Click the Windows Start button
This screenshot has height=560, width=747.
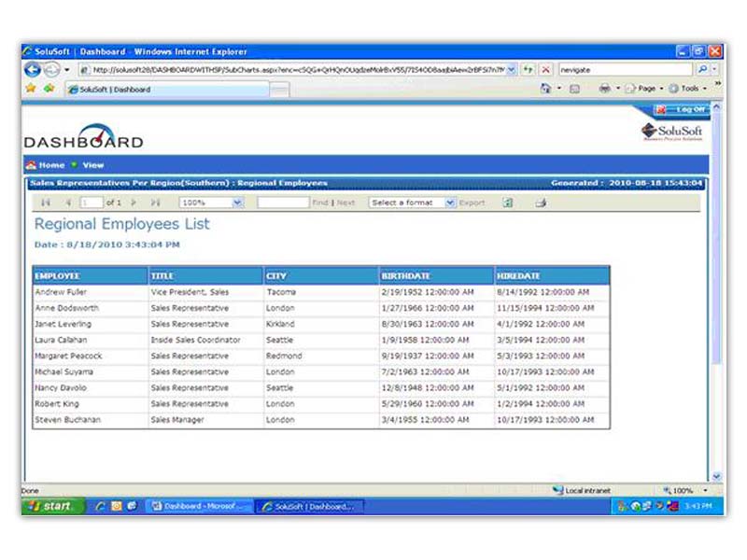51,506
